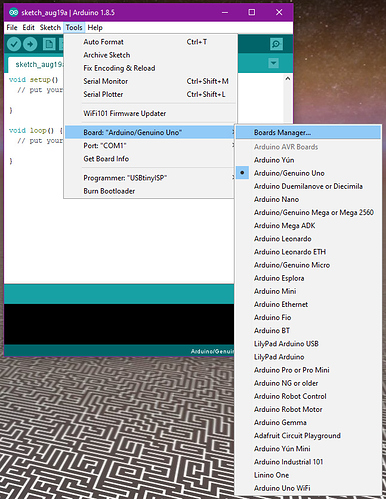Viewport: 386px width, 499px height.
Task: Open Serial Monitor from Tools menu
Action: pos(150,81)
